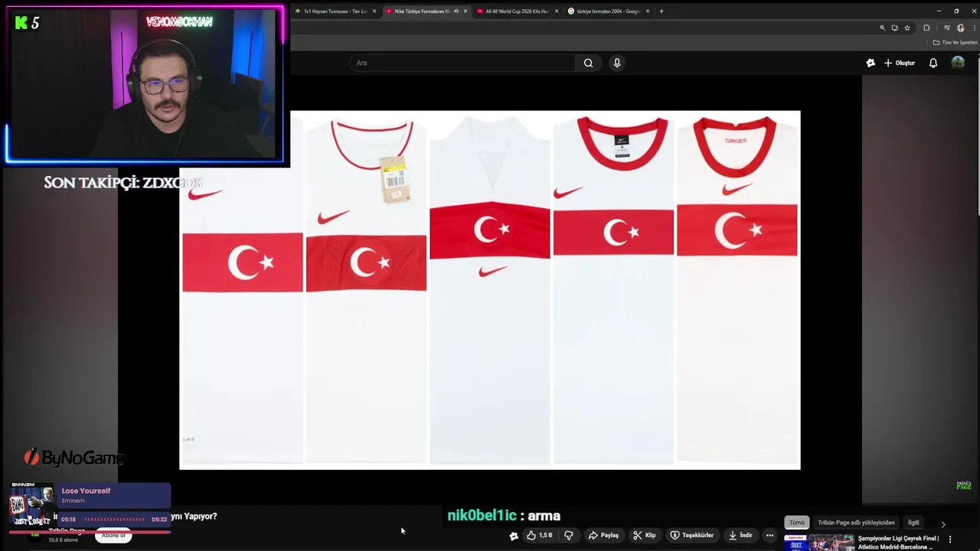Click the İndir download button
The image size is (980, 551).
(740, 535)
